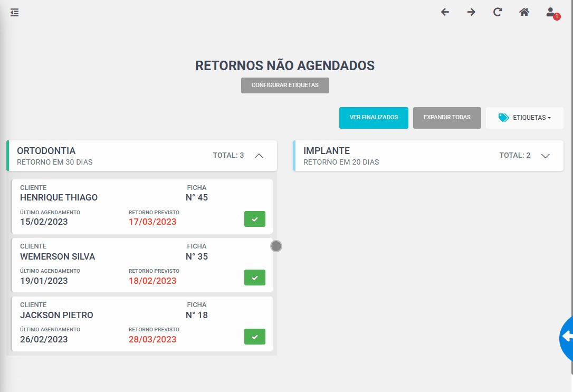Open user profile with notification badge
This screenshot has width=573, height=392.
click(x=552, y=14)
